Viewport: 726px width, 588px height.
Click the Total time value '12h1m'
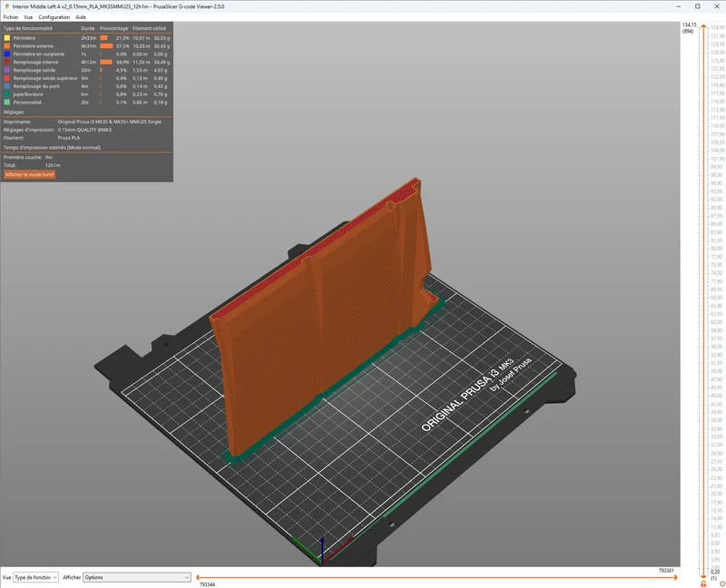tap(53, 165)
